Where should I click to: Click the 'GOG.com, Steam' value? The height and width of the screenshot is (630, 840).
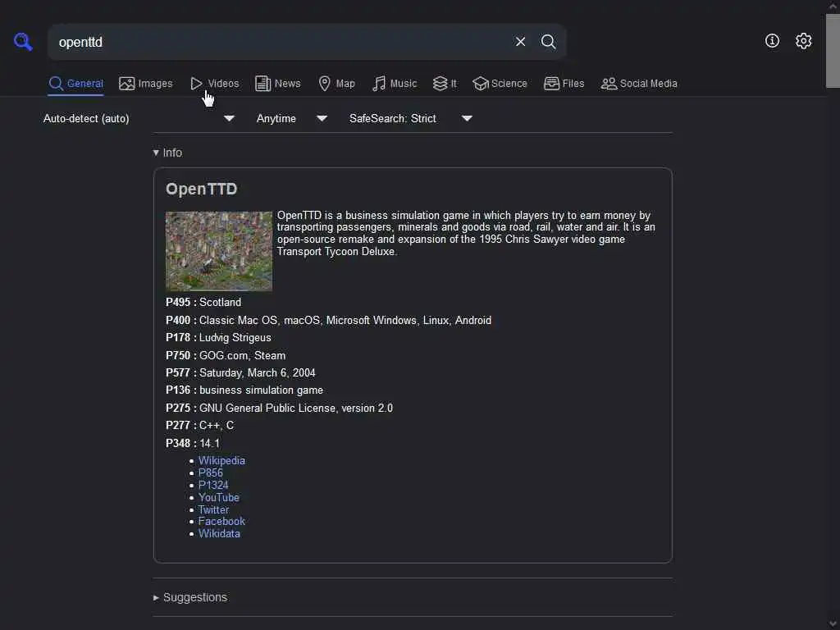click(x=242, y=355)
